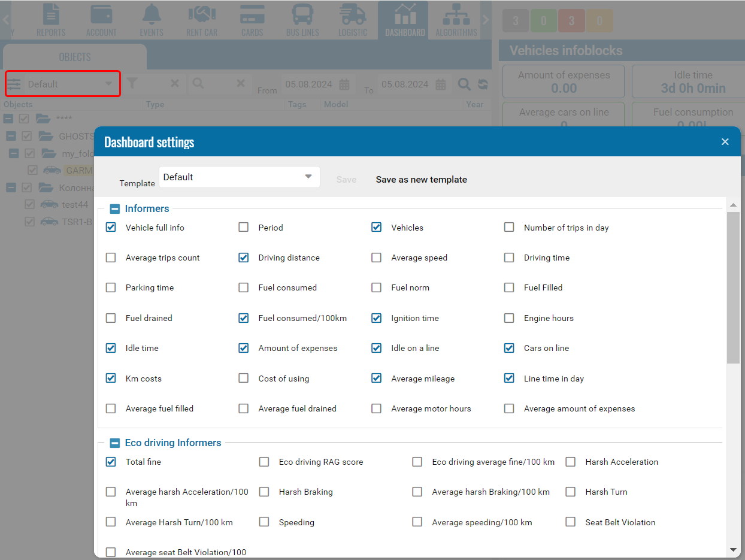Collapse the Eco driving Informers section

coord(115,443)
